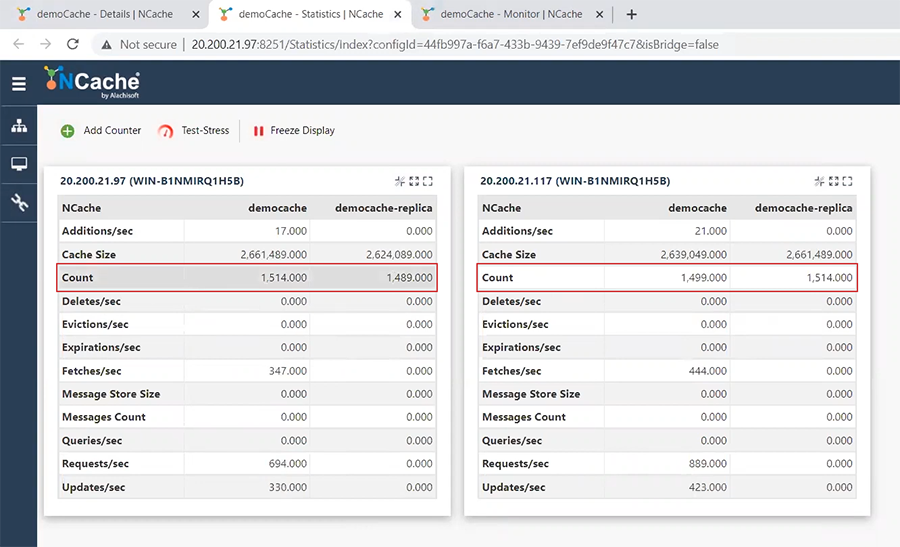Click democache-replica column header in 20.200.21.97 panel
The width and height of the screenshot is (900, 547).
click(383, 208)
